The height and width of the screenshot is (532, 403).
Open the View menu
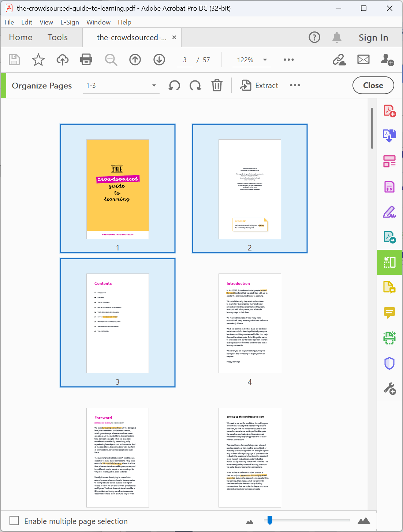[46, 22]
